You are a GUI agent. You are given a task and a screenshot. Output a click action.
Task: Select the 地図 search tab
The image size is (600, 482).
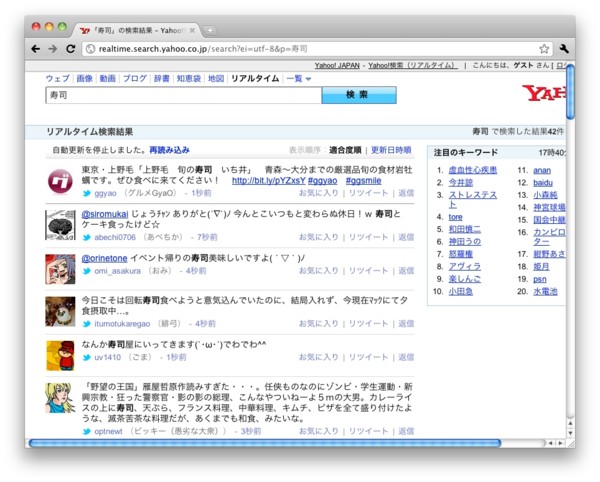point(216,78)
